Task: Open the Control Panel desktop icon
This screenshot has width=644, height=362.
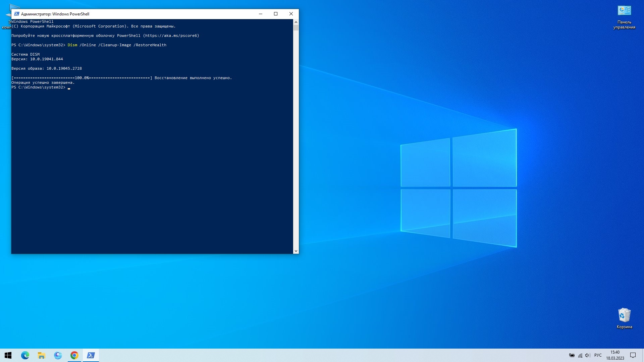Action: click(624, 17)
